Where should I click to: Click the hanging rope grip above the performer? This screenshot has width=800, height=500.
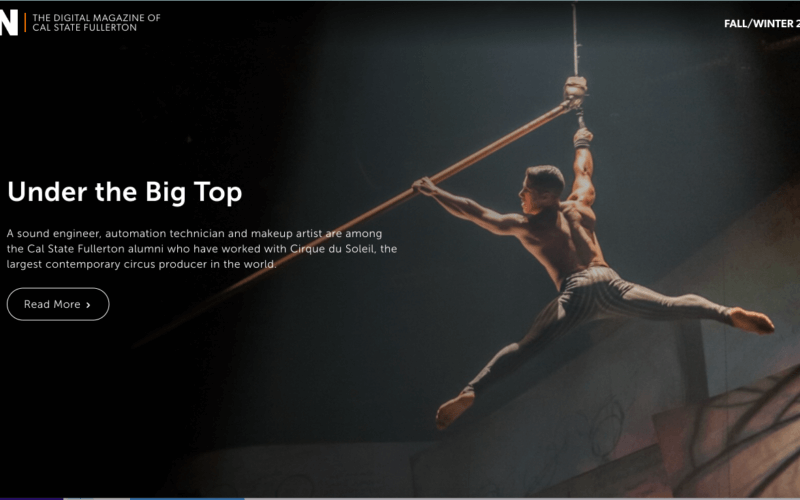(x=575, y=89)
